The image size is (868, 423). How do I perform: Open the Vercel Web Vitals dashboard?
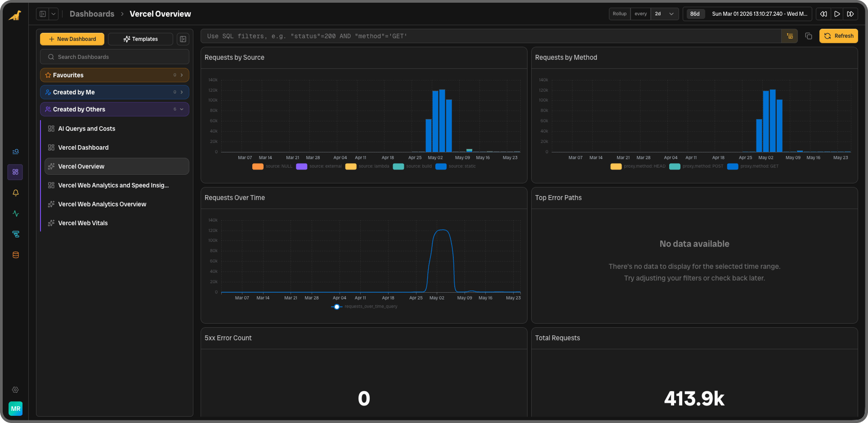point(83,223)
